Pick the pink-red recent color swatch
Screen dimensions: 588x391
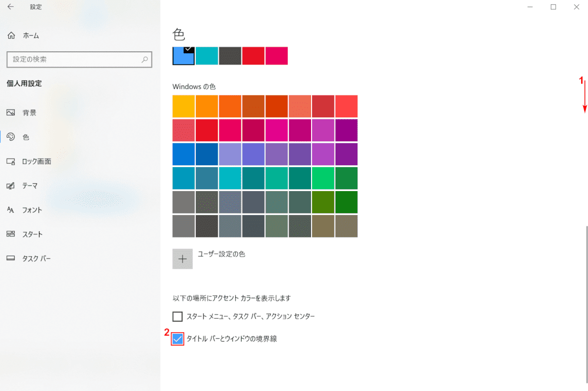point(276,56)
